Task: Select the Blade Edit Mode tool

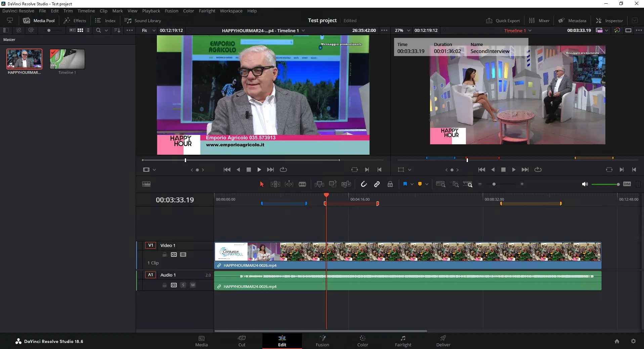Action: point(302,184)
